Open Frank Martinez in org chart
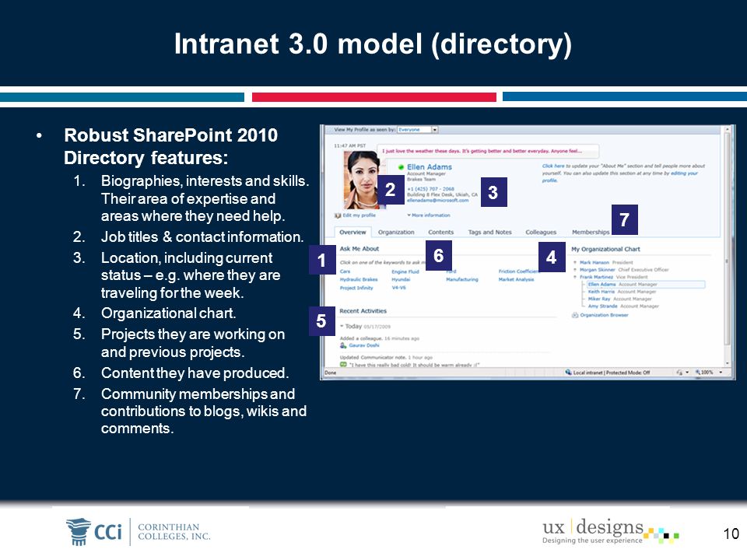 point(596,277)
